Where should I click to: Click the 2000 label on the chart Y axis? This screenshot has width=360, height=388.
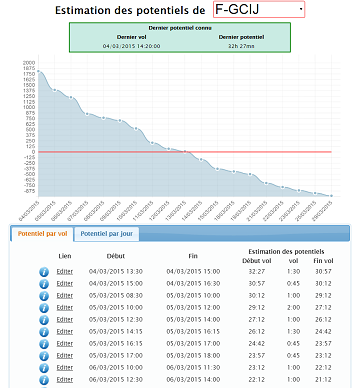[29, 63]
